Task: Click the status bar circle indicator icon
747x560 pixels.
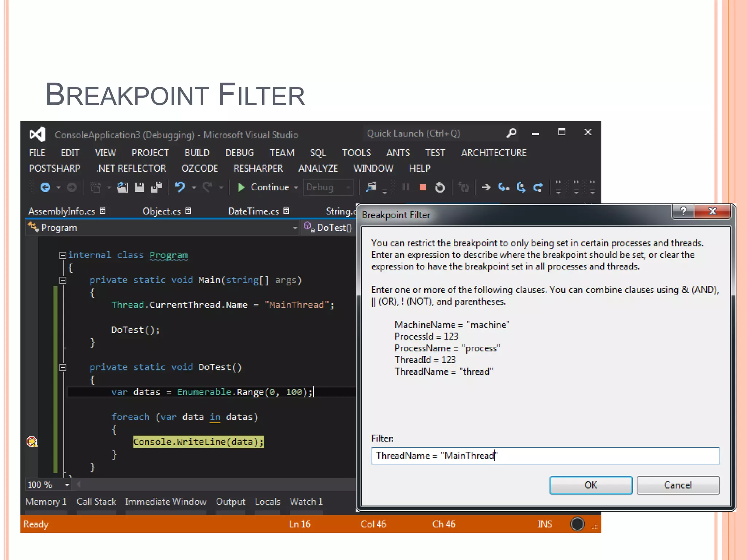Action: (x=577, y=524)
